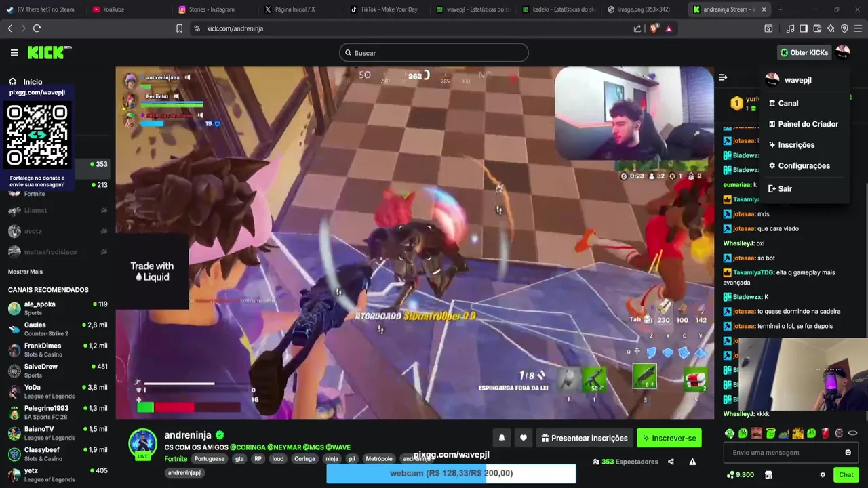
Task: Insert the green headset emote
Action: [x=730, y=433]
